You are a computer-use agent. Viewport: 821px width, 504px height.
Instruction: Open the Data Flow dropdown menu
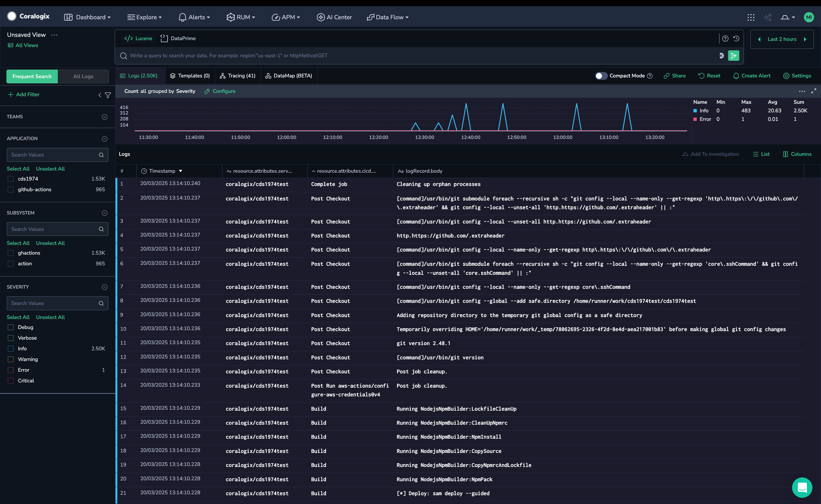point(387,17)
